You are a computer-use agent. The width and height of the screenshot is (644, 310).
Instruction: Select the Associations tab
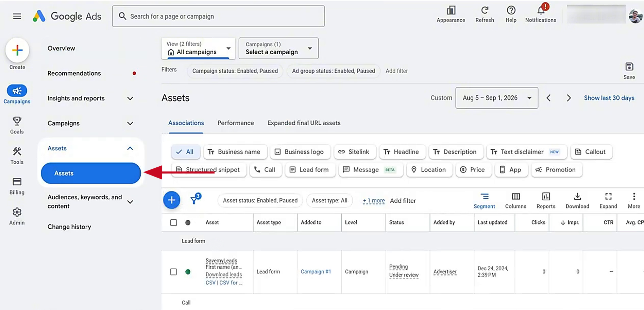(x=186, y=123)
